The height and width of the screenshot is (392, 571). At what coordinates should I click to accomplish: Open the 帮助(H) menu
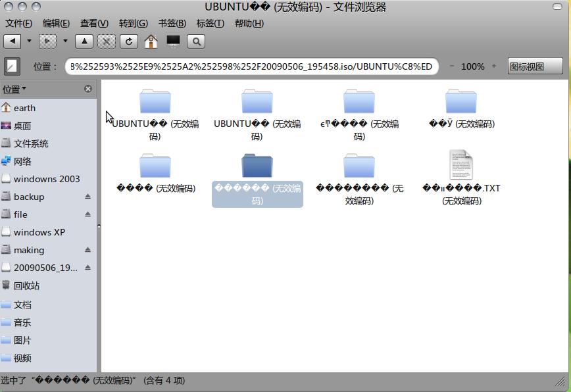pyautogui.click(x=249, y=24)
